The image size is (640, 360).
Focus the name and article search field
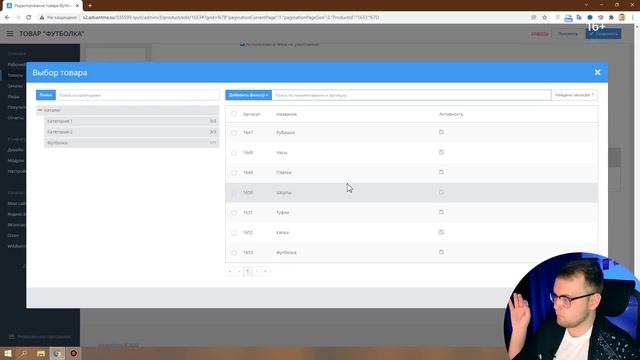pyautogui.click(x=411, y=95)
